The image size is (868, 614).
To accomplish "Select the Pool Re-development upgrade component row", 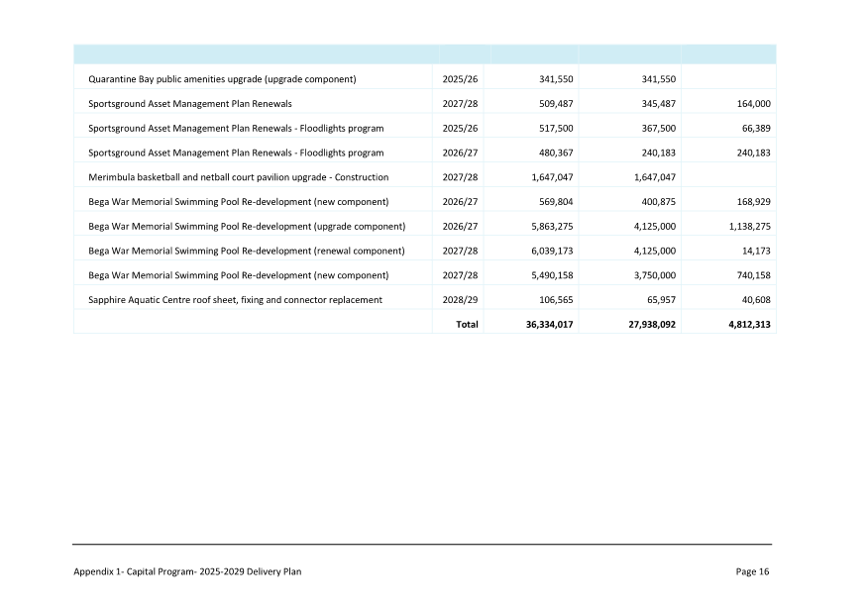I will 246,225.
